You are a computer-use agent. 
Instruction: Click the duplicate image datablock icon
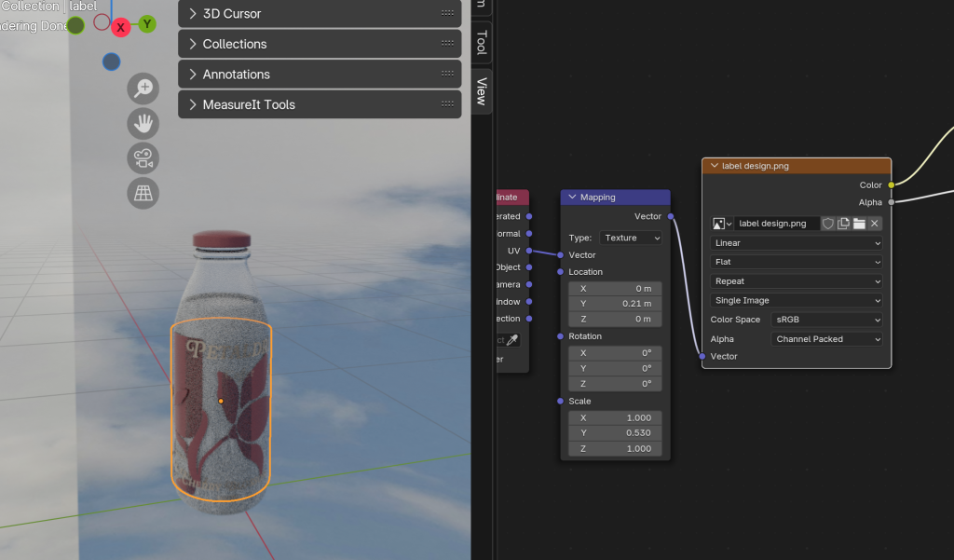[x=843, y=224]
